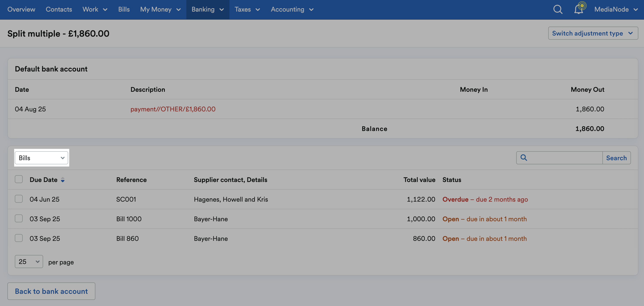
Task: Click the 860.00 total value
Action: click(424, 238)
